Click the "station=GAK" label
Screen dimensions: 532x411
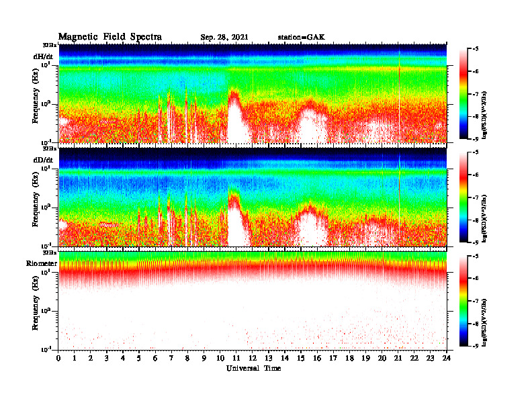pos(302,37)
